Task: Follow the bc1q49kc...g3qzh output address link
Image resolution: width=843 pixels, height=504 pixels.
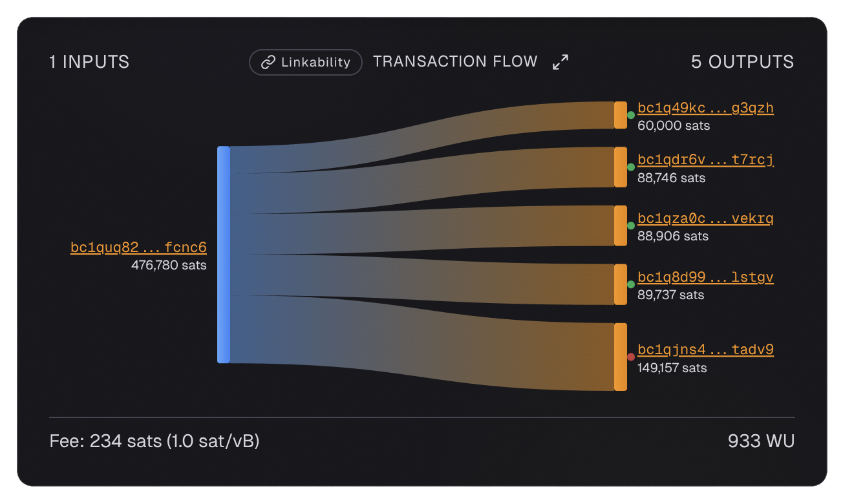Action: [705, 108]
